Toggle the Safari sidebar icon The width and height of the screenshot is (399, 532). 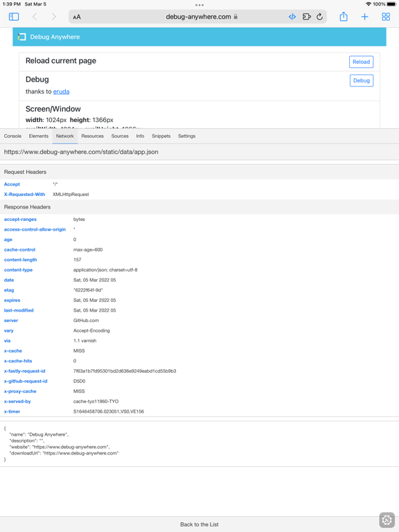pos(14,17)
